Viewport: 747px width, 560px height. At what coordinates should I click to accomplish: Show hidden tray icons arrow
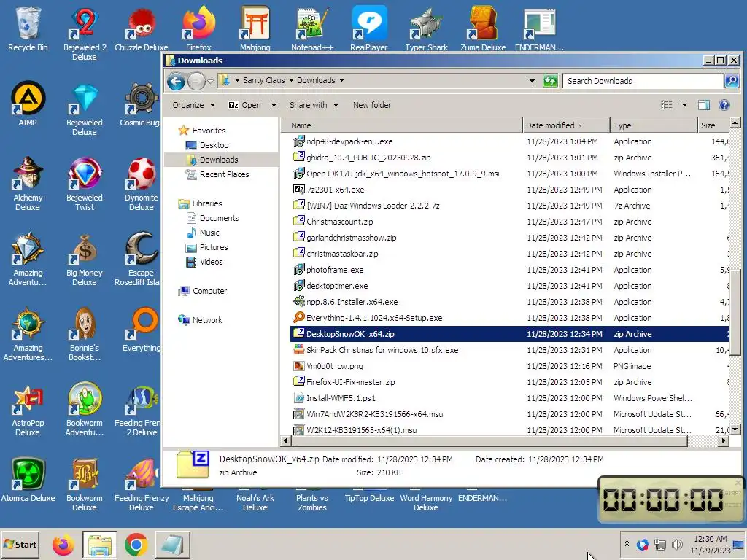click(627, 544)
